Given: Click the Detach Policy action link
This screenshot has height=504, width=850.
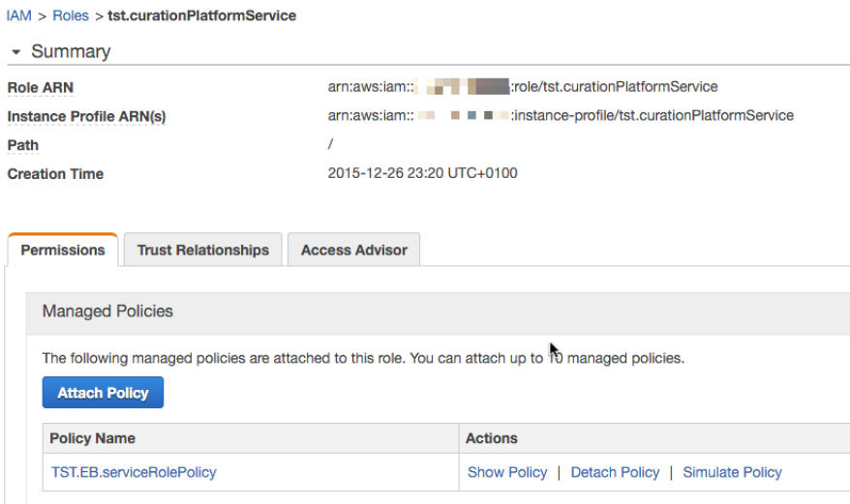Looking at the screenshot, I should [x=615, y=472].
